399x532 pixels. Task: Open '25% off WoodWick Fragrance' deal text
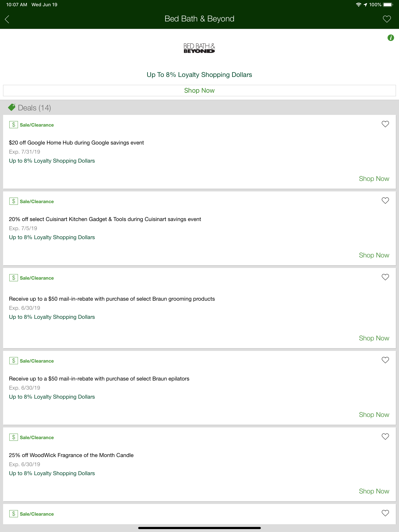[x=71, y=455]
